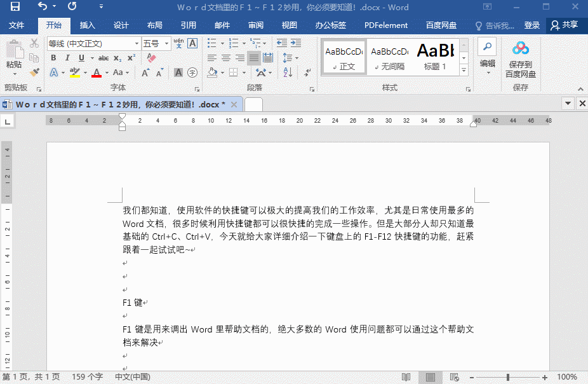Select Print Layout view button
This screenshot has height=384, width=588.
(430, 377)
